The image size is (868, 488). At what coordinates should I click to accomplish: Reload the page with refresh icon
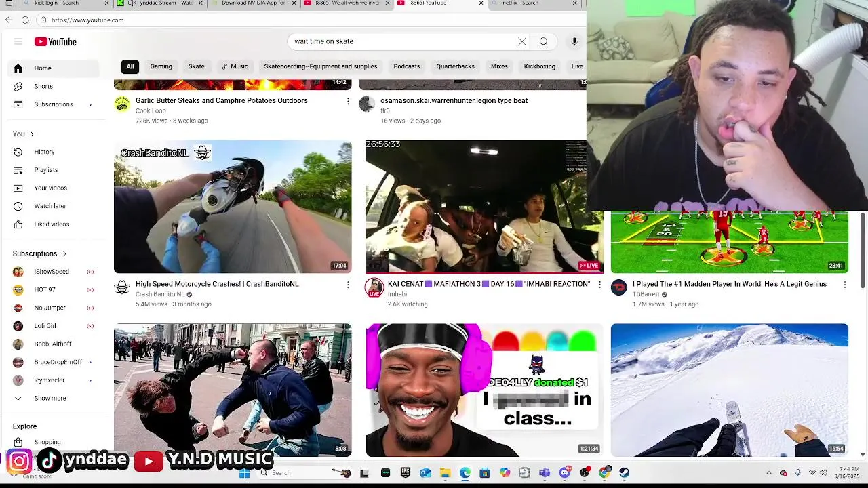(x=26, y=20)
